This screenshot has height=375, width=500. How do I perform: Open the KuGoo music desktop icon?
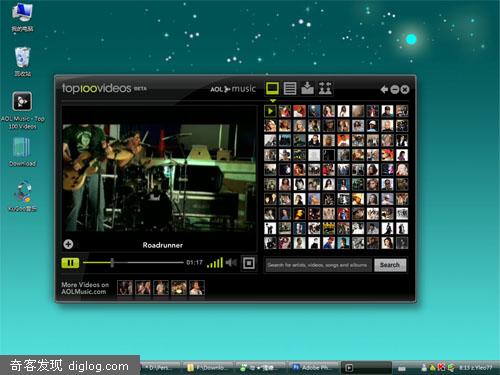[x=22, y=197]
